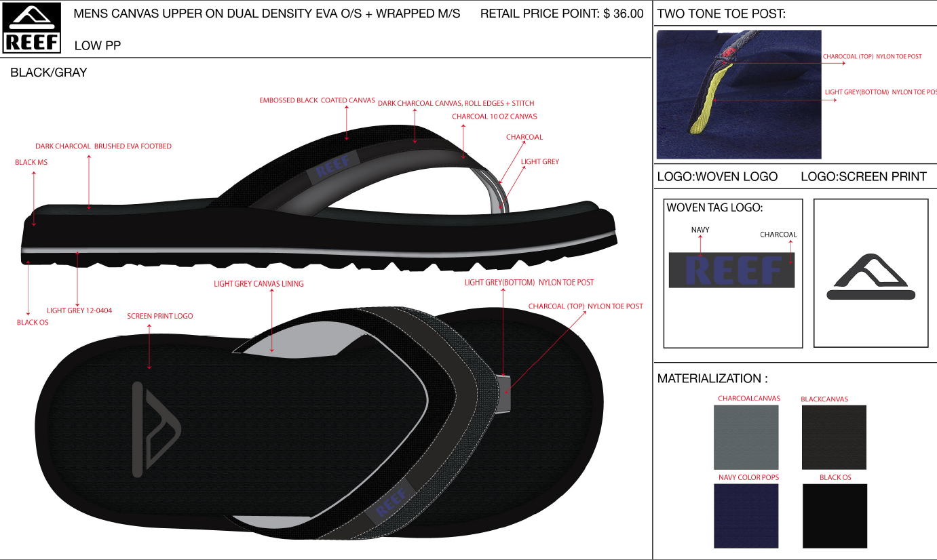Viewport: 937px width, 560px height.
Task: Click 'LIGHT GREY 12-0404' label
Action: pyautogui.click(x=78, y=311)
